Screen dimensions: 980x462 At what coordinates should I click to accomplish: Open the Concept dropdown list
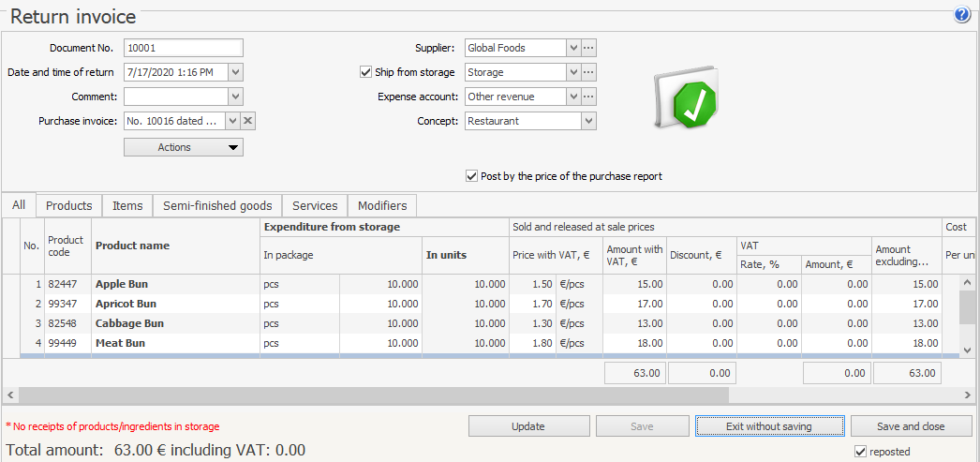click(x=588, y=121)
